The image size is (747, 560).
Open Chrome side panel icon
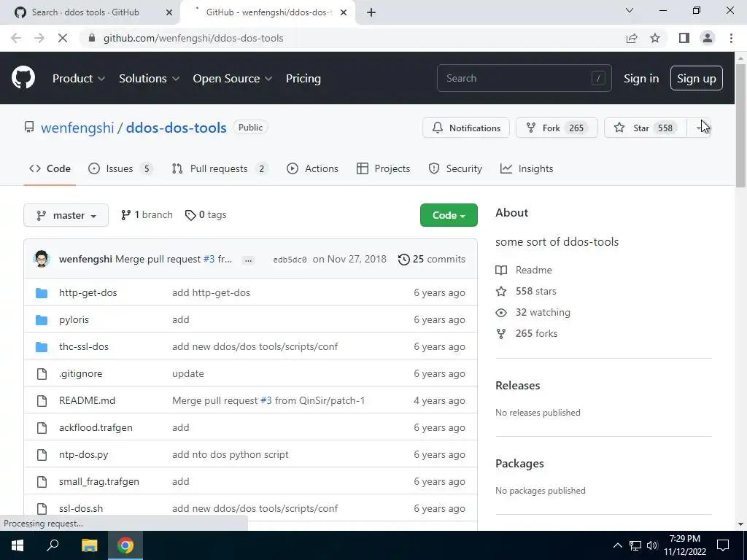(x=684, y=38)
